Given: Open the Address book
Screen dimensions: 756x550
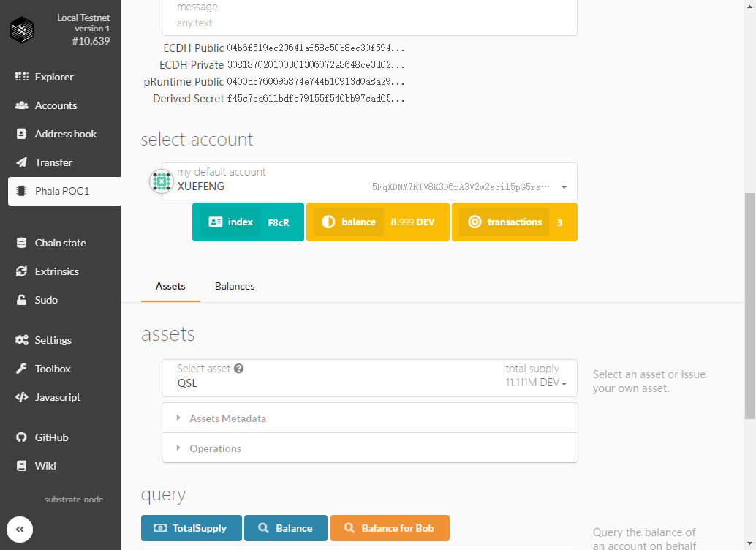Looking at the screenshot, I should 65,134.
